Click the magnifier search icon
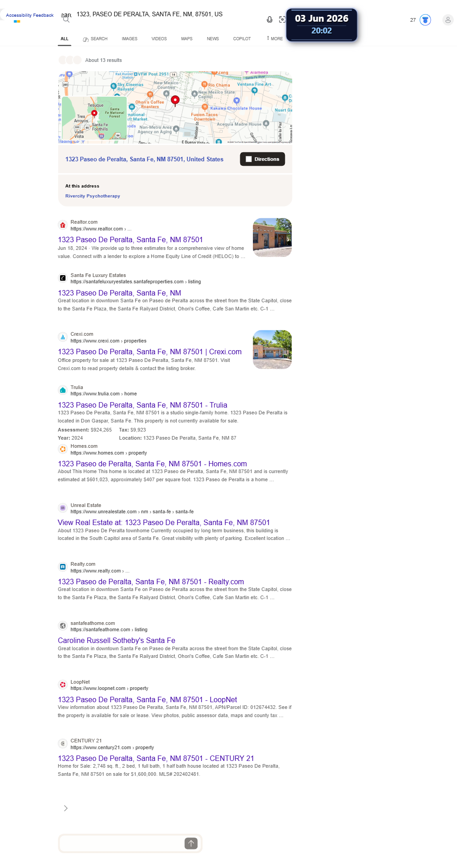This screenshot has height=868, width=457. pos(66,19)
